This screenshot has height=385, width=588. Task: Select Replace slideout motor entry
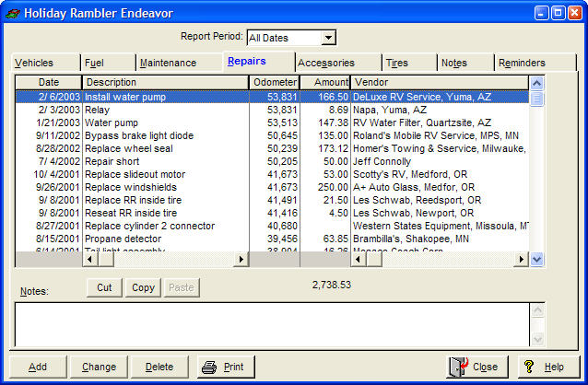point(272,174)
